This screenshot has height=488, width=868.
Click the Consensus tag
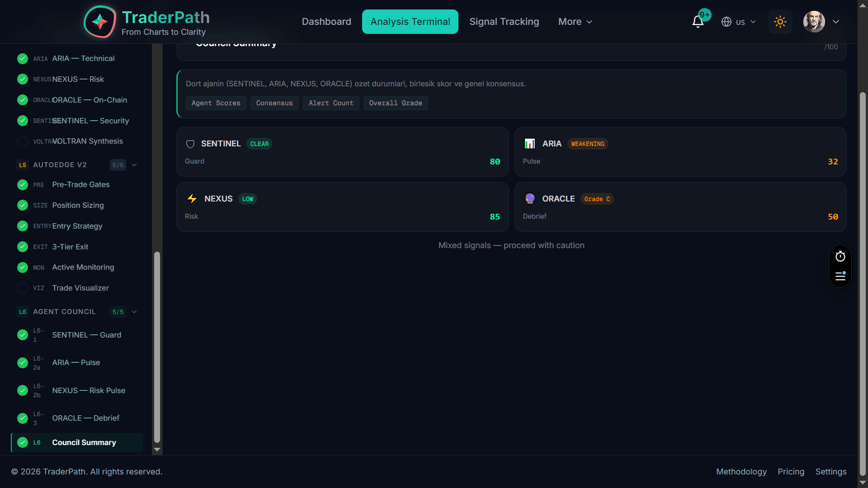[x=274, y=103]
